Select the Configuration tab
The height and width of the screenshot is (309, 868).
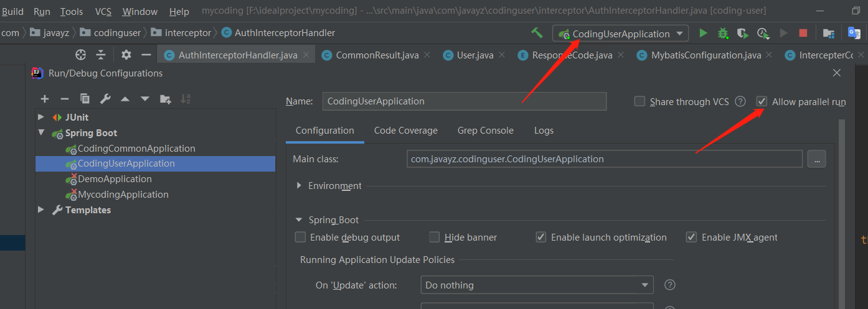coord(325,131)
